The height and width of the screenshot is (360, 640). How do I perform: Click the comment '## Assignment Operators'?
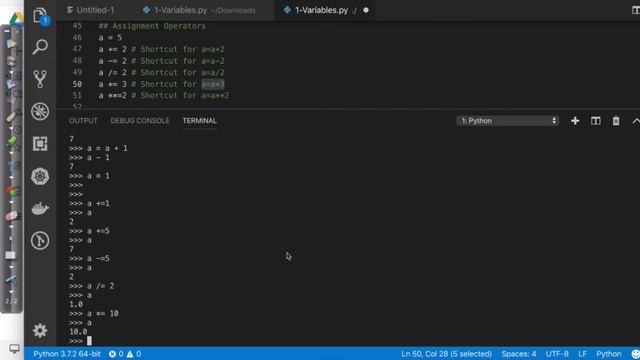coord(152,26)
